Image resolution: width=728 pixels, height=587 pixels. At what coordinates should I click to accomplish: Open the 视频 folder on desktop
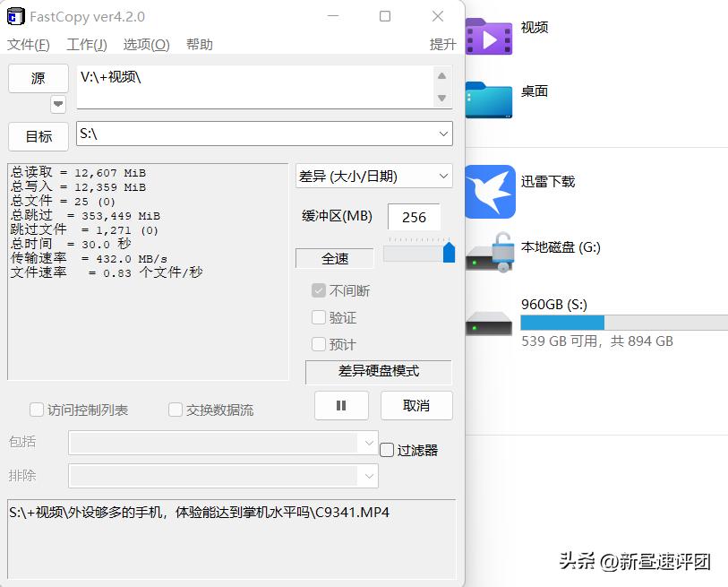click(x=489, y=37)
